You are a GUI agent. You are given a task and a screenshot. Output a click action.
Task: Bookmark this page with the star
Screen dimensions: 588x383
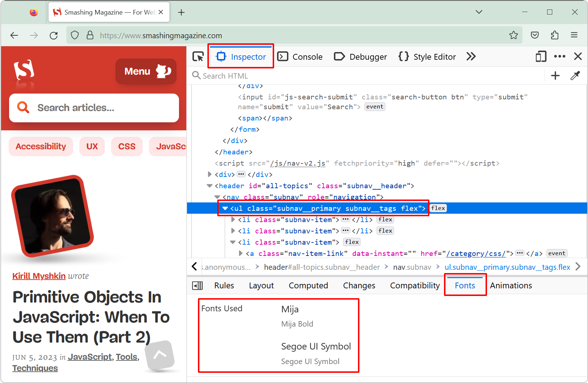pyautogui.click(x=514, y=35)
